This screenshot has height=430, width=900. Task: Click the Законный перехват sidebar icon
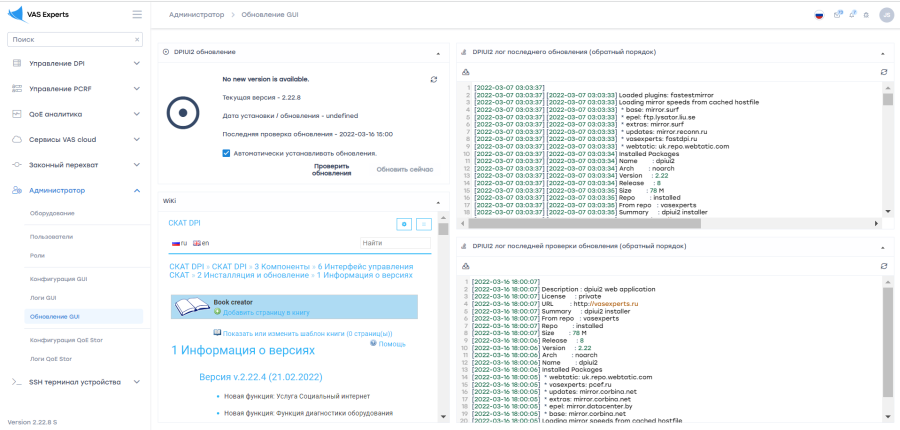point(17,165)
